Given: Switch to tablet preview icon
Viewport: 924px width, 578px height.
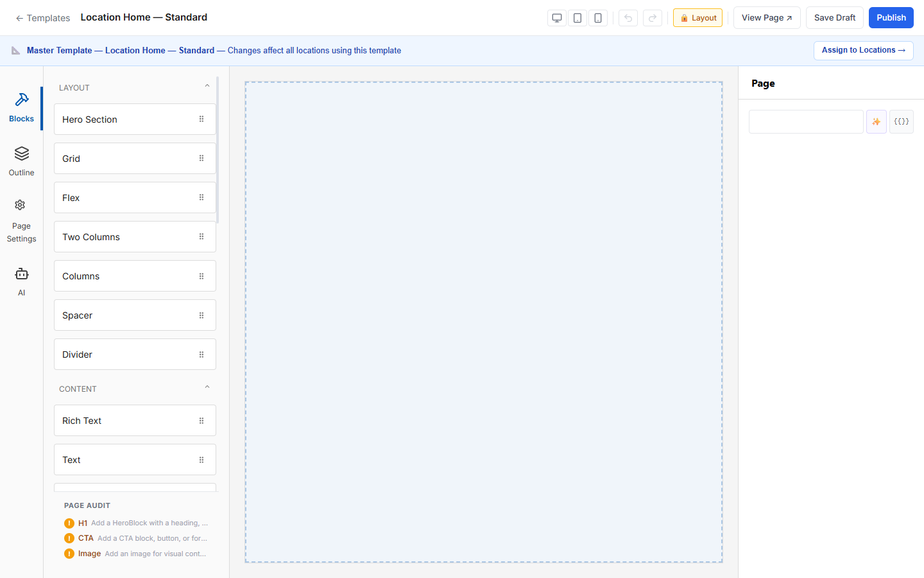Looking at the screenshot, I should pos(577,18).
